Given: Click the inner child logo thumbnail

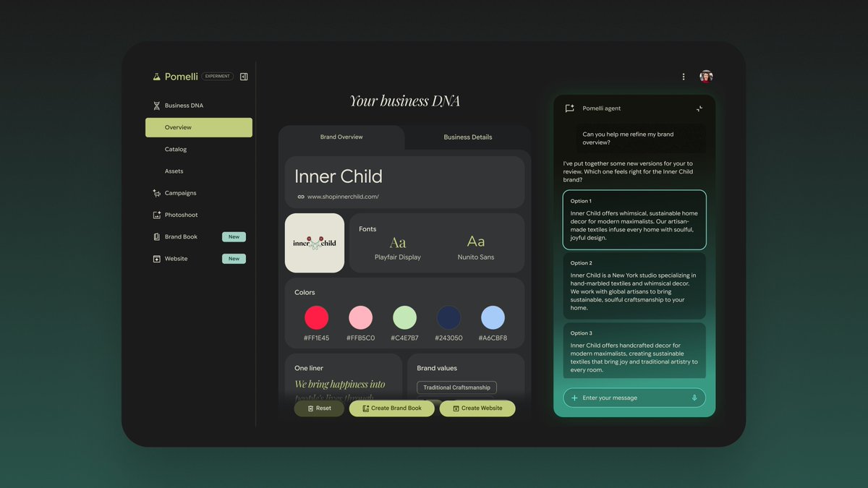Looking at the screenshot, I should pyautogui.click(x=315, y=243).
